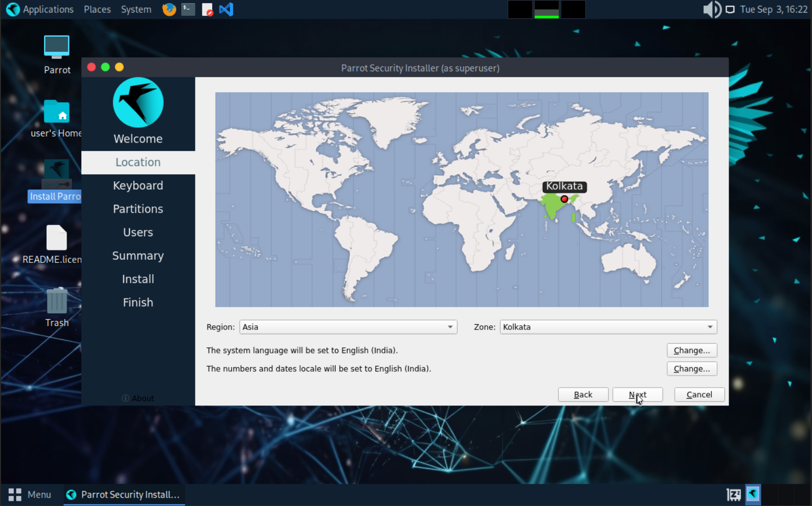Viewport: 812px width, 506px height.
Task: Select the Welcome step in sidebar
Action: click(x=138, y=139)
